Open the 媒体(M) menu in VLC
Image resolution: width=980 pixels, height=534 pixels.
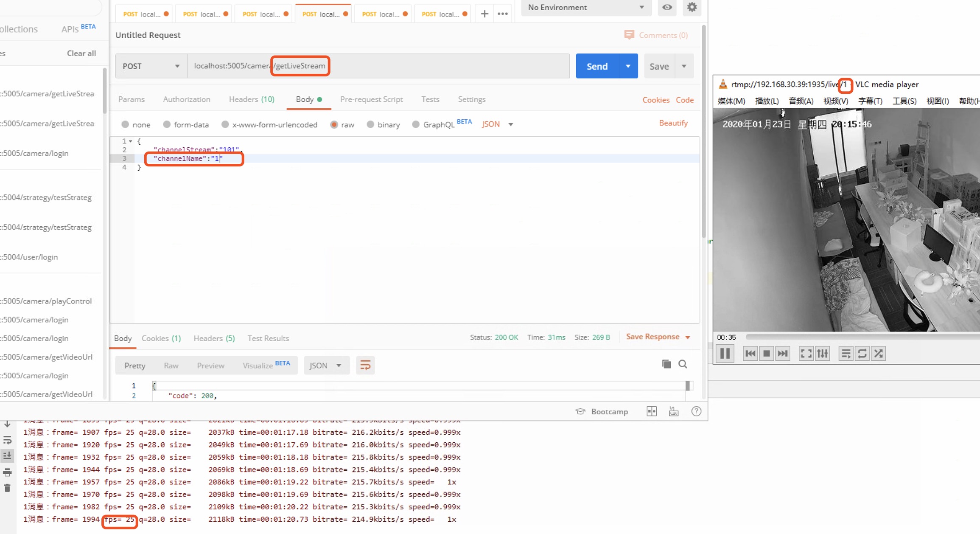click(x=731, y=101)
